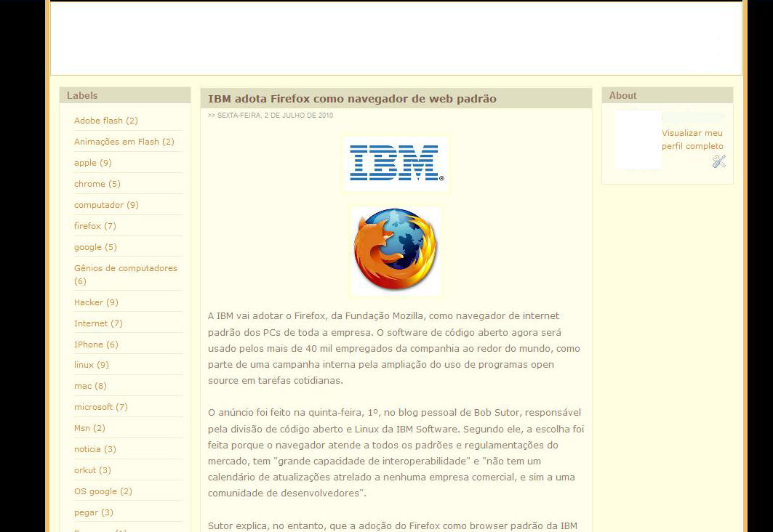This screenshot has width=773, height=532.
Task: Open post title 'IBM adota Firefox como navegador'
Action: point(352,99)
